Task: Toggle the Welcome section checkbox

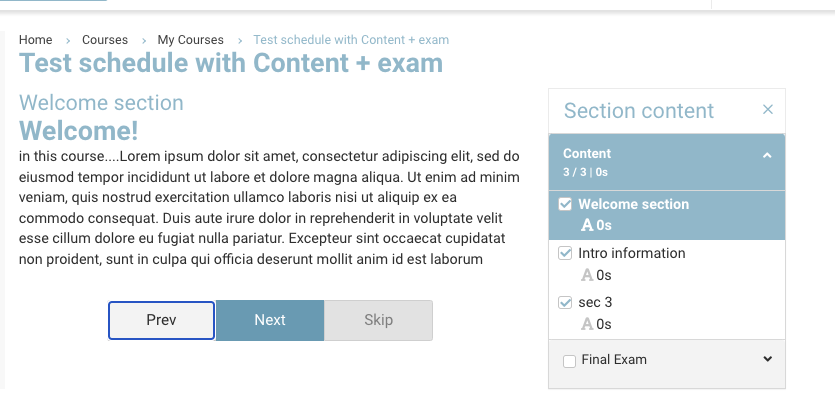Action: click(x=565, y=204)
